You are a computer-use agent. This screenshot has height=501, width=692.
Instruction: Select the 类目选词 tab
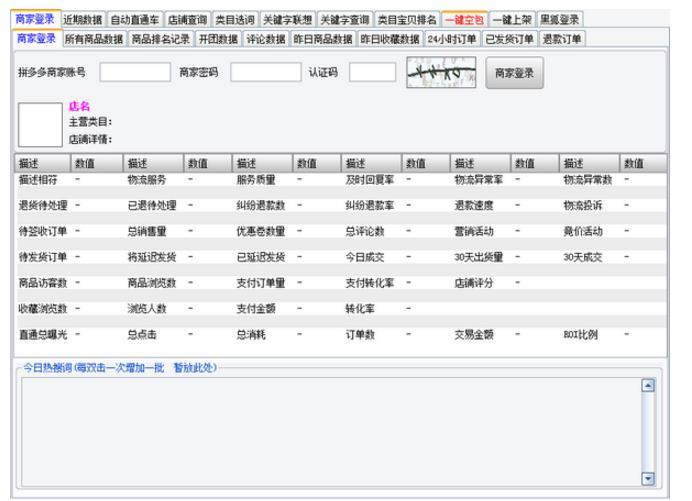(235, 19)
